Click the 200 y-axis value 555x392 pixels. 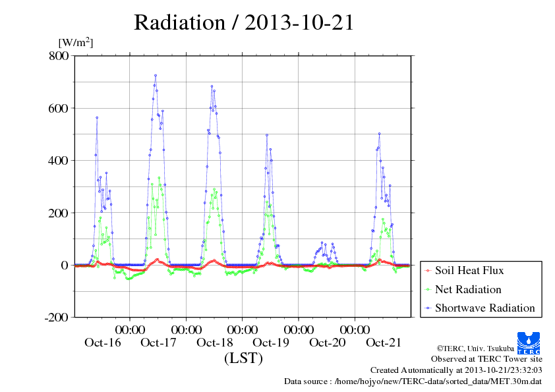tap(59, 213)
